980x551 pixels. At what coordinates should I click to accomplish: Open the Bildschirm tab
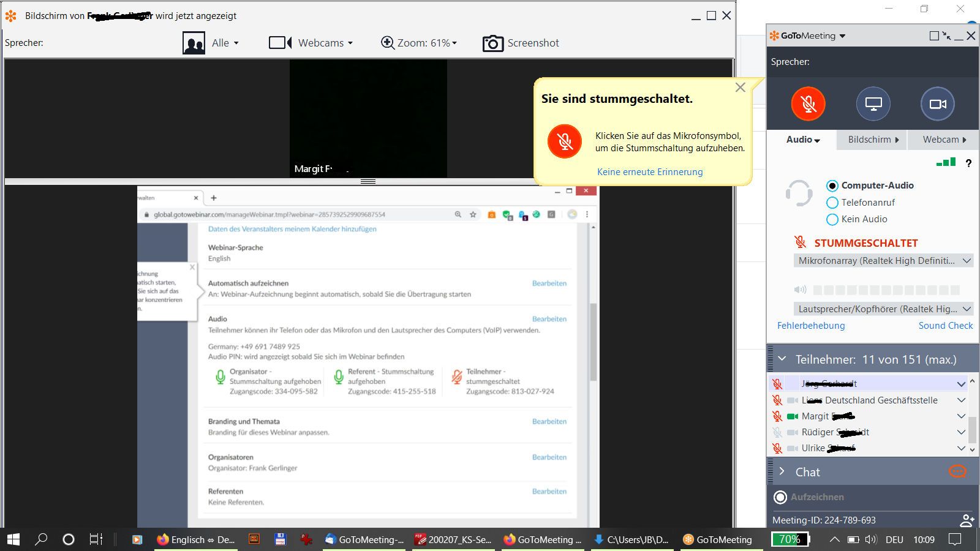[873, 140]
